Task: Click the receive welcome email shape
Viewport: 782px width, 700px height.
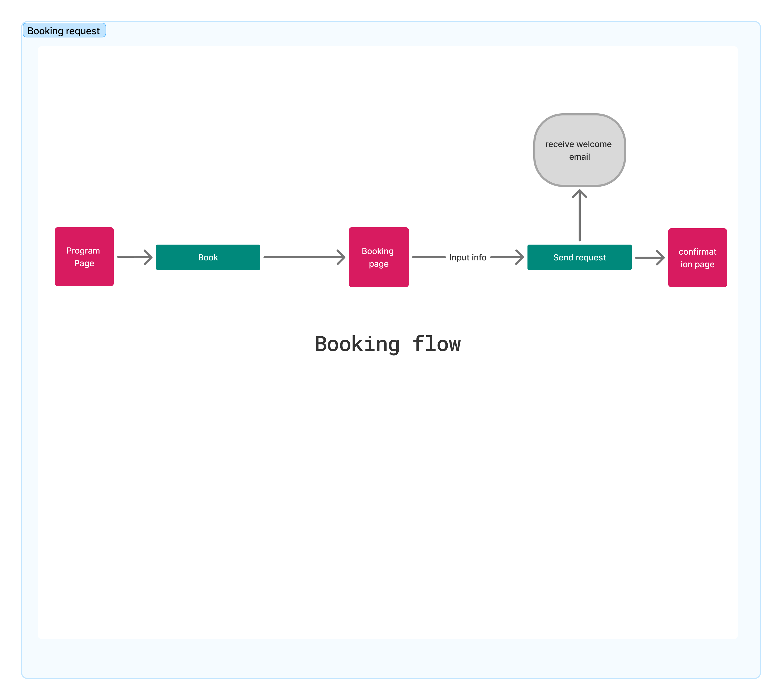Action: [x=579, y=150]
